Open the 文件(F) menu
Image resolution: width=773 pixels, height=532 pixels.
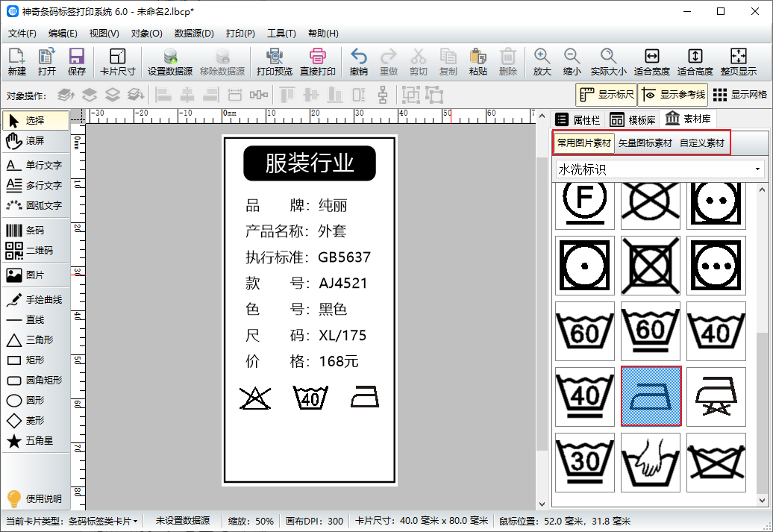point(22,34)
